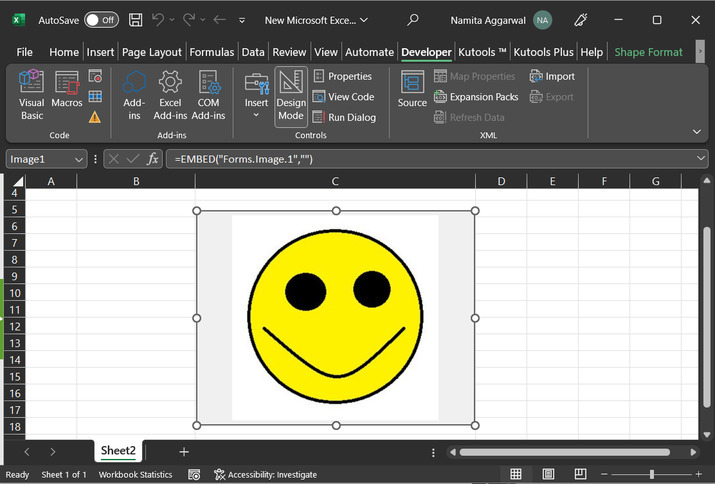This screenshot has height=484, width=715.
Task: Switch to Page Break Preview view
Action: click(x=581, y=474)
